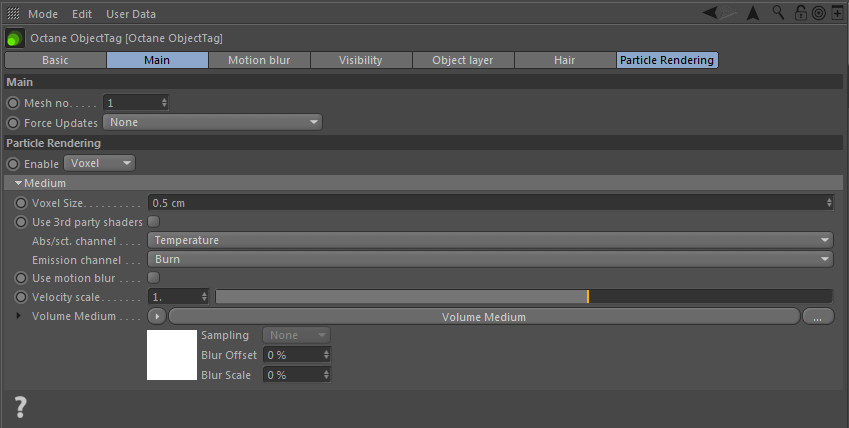The height and width of the screenshot is (428, 849).
Task: Click the Volume Medium shader arrow button
Action: tap(157, 316)
